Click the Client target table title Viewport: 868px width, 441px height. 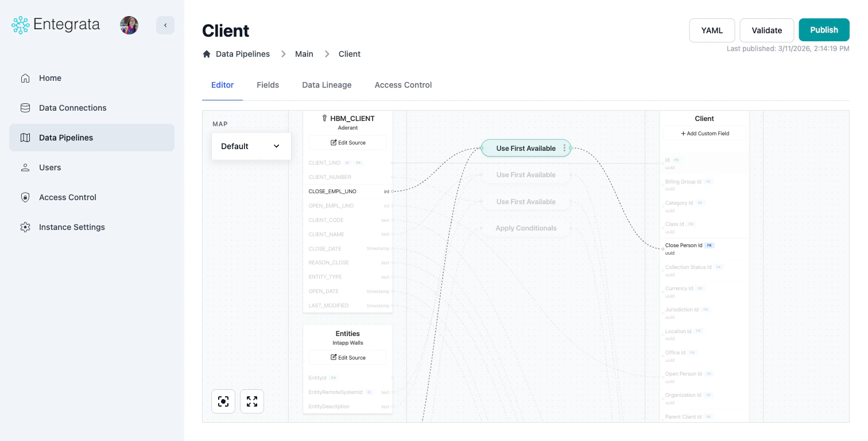pyautogui.click(x=704, y=119)
